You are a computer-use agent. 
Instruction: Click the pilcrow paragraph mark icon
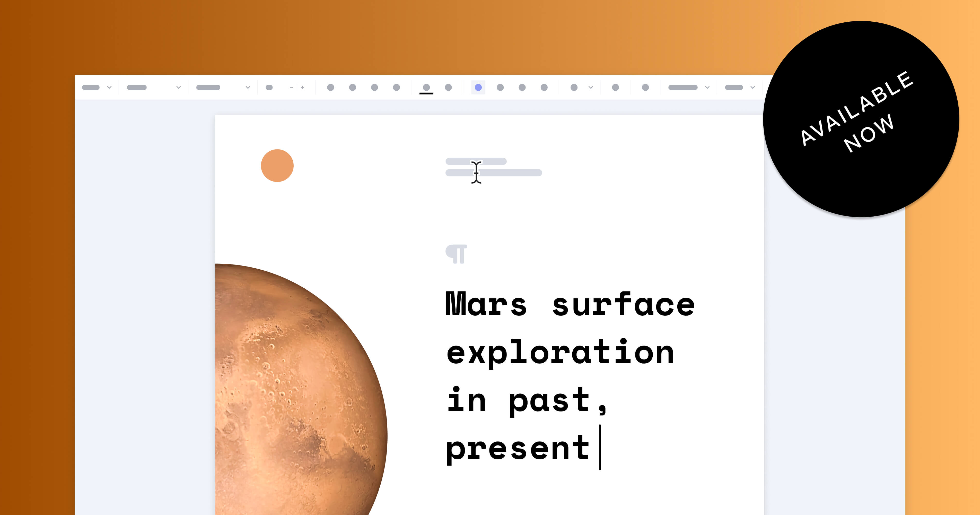[x=456, y=254]
